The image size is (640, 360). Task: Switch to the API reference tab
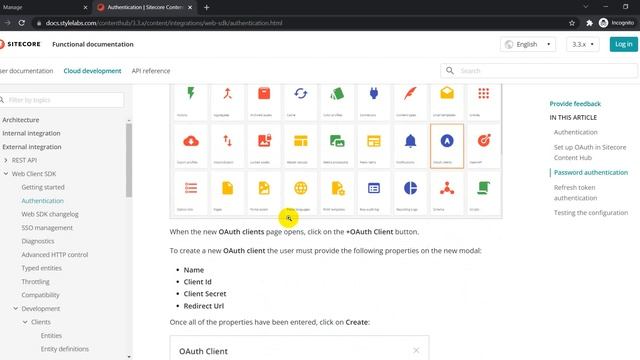[151, 71]
